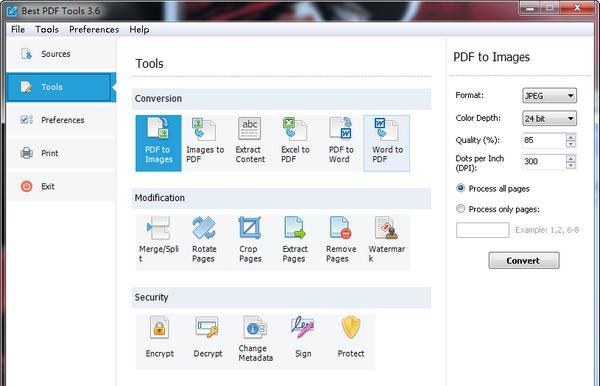Open the Format dropdown showing JPEG

(x=549, y=96)
